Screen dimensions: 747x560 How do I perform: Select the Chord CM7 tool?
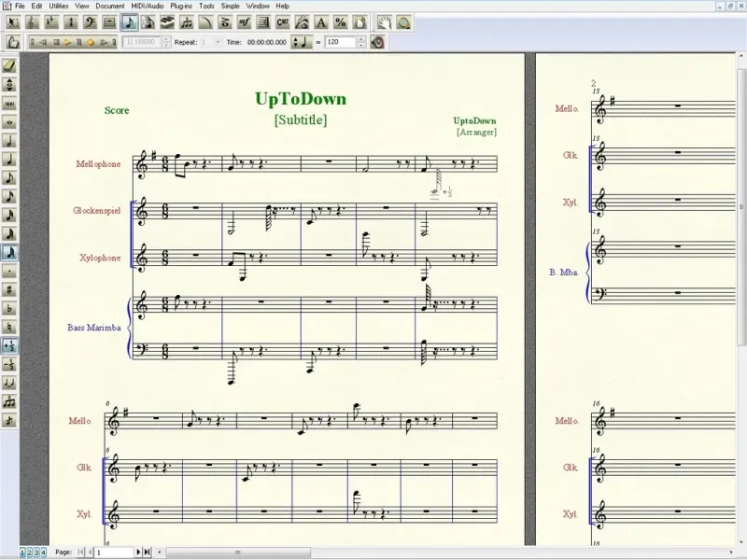[283, 22]
